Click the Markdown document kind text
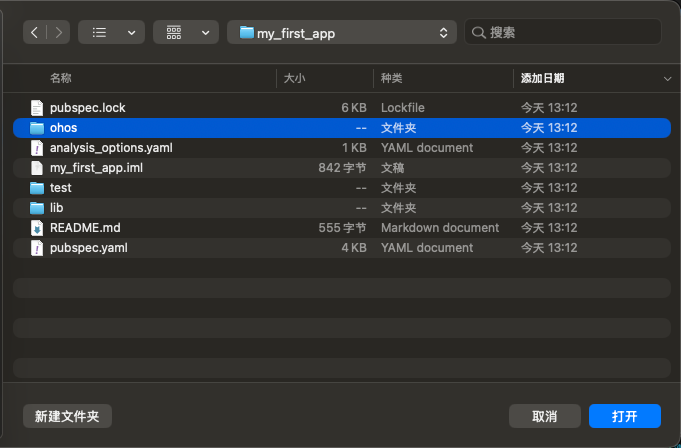 pos(440,228)
